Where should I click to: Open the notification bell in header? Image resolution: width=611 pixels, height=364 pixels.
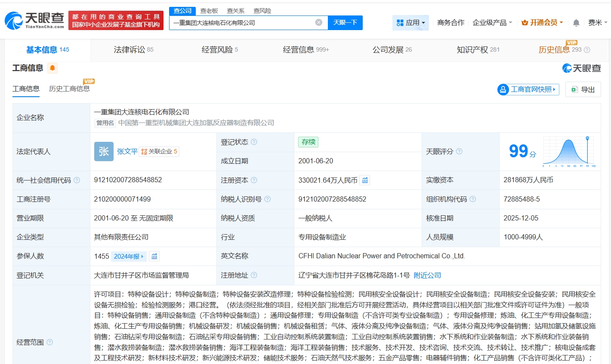[x=576, y=23]
